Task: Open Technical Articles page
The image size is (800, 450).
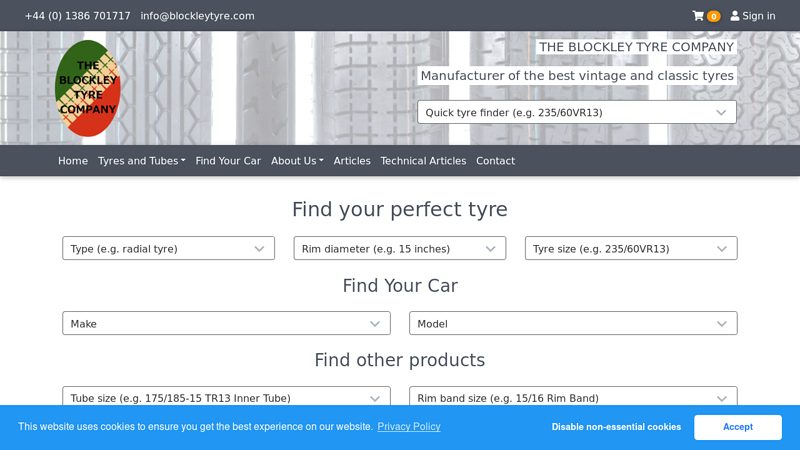Action: pyautogui.click(x=423, y=161)
